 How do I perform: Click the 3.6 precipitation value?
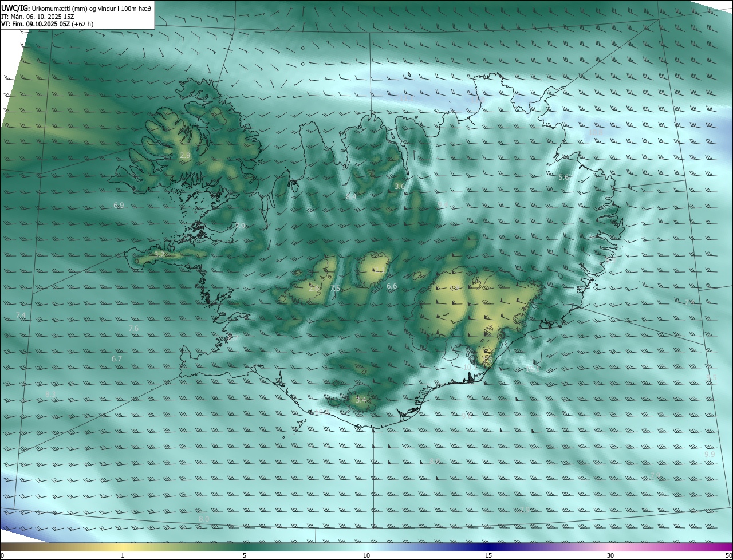(x=400, y=186)
